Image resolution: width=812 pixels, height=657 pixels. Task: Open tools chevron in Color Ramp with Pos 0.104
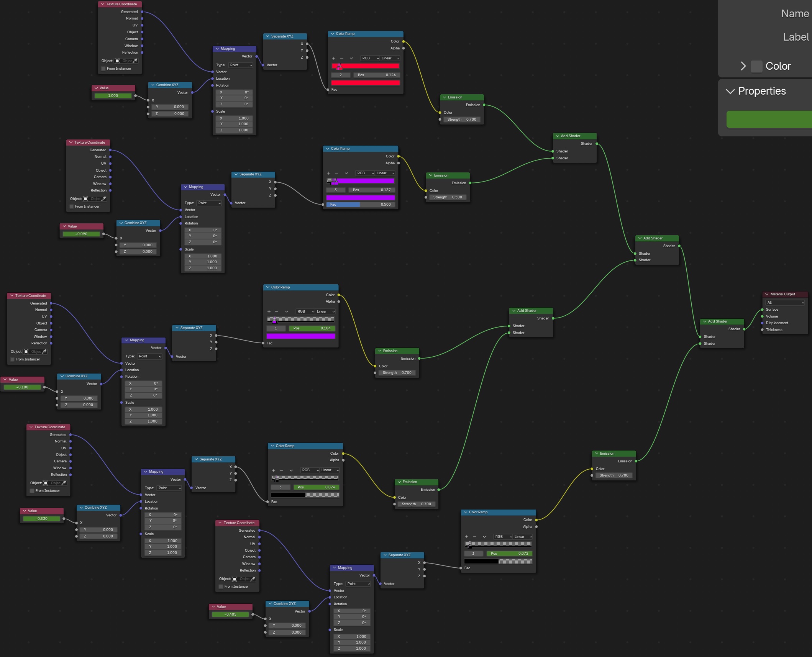(287, 311)
